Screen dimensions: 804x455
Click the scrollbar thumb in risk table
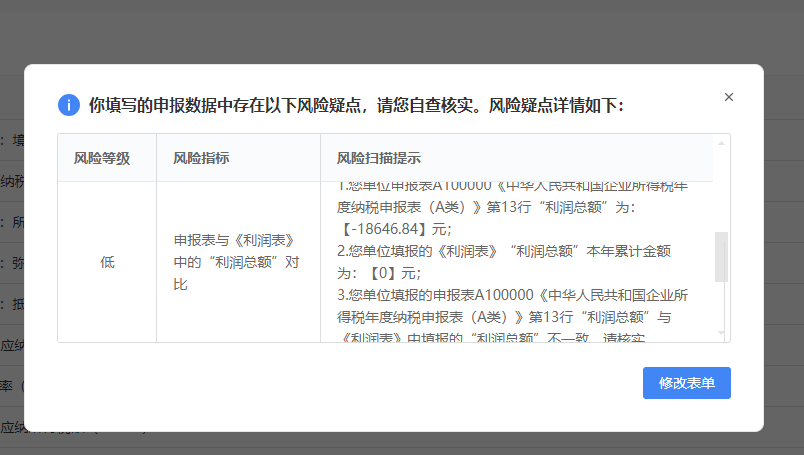click(721, 256)
